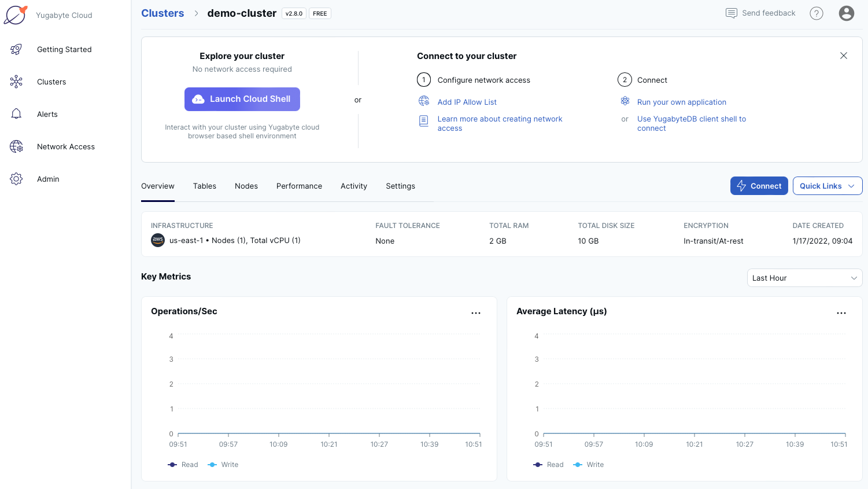This screenshot has width=868, height=489.
Task: Open Average Latency chart options menu
Action: tap(841, 312)
